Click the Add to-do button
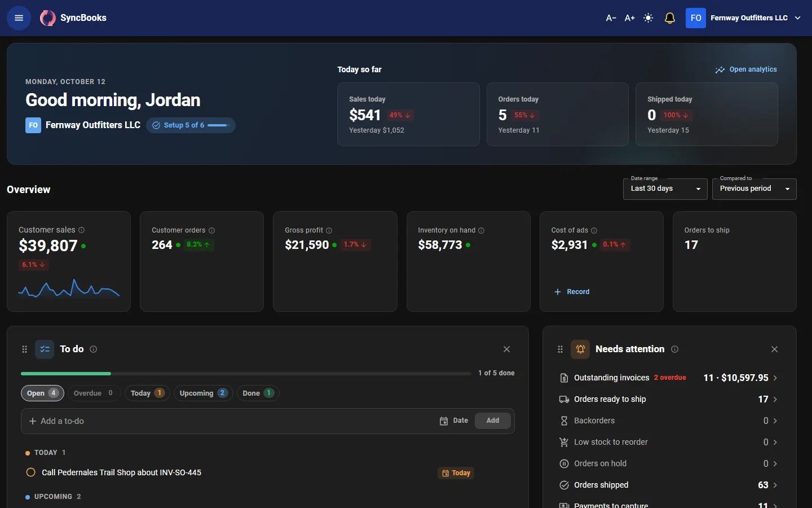 click(493, 421)
